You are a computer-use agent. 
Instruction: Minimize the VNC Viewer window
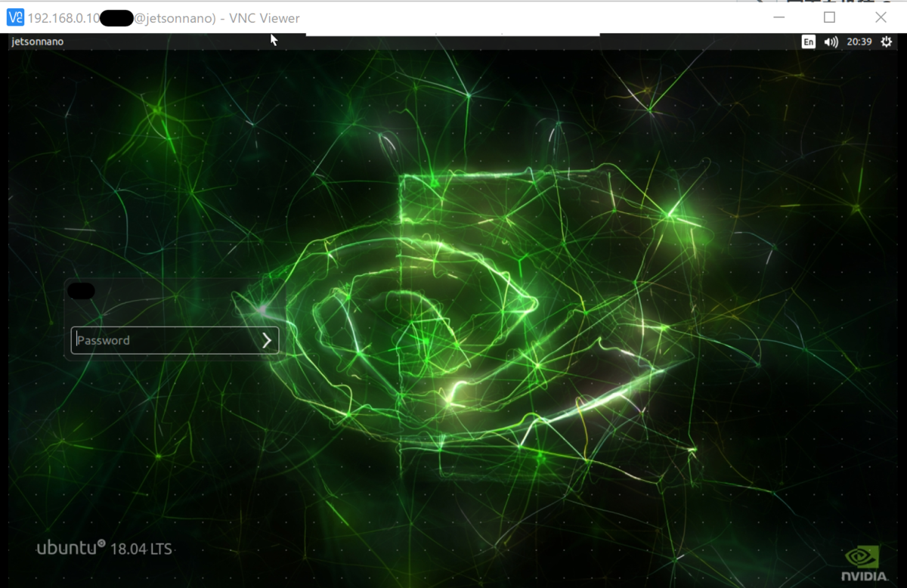coord(779,17)
